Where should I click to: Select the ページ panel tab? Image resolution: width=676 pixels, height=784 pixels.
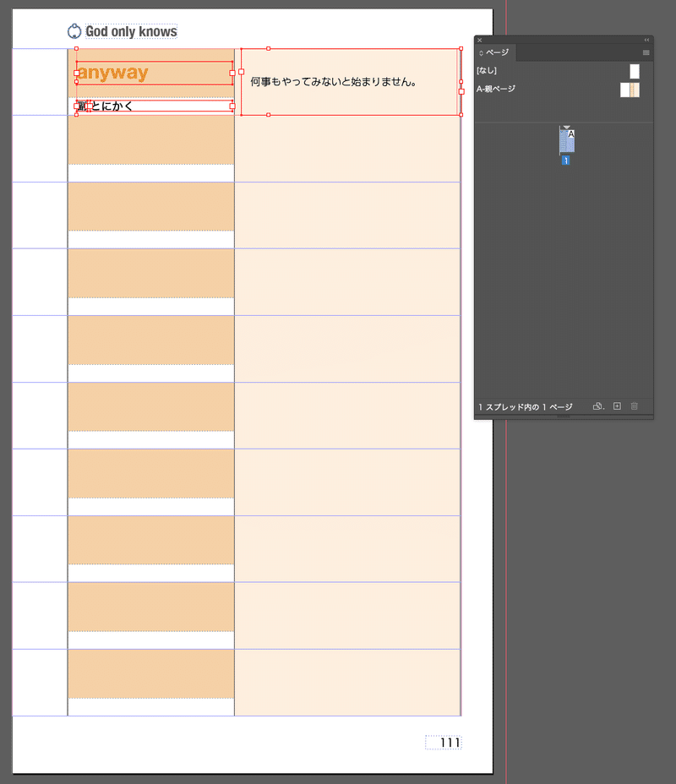click(x=497, y=52)
